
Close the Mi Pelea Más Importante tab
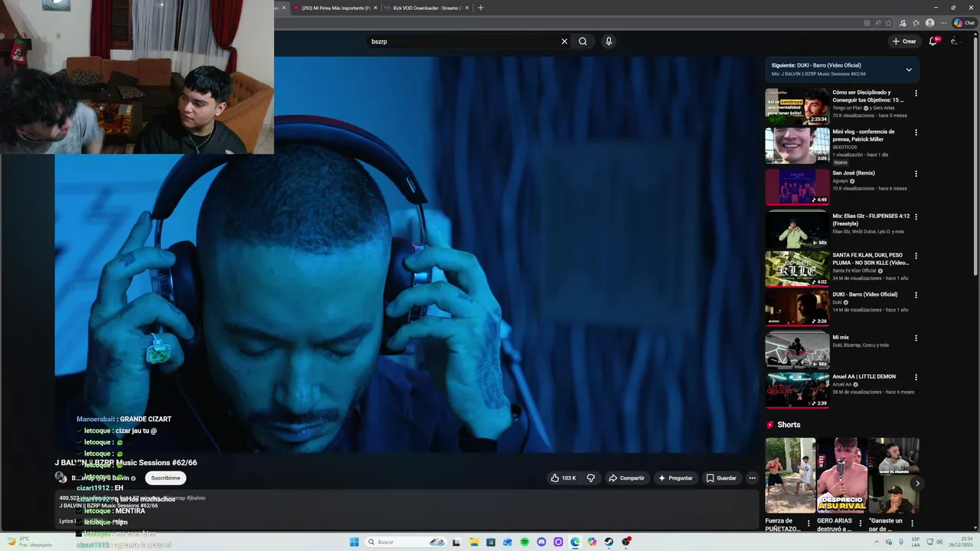click(x=375, y=8)
